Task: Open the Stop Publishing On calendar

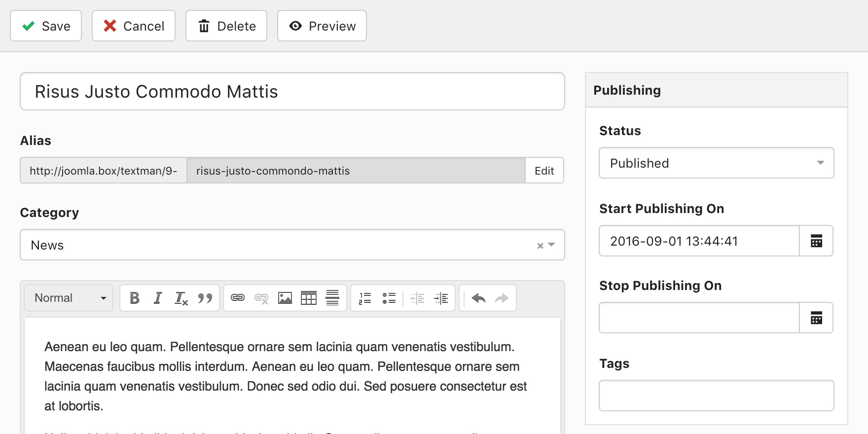Action: click(816, 318)
